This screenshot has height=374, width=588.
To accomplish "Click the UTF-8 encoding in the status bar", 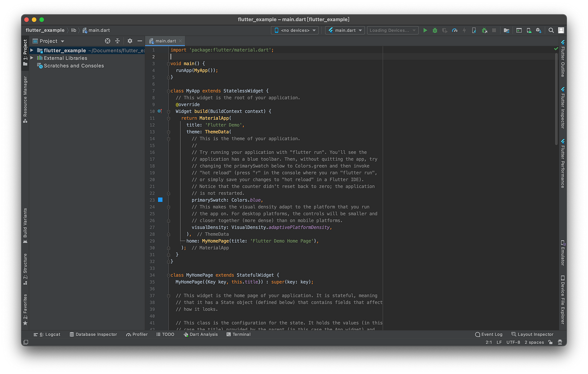I will point(513,342).
